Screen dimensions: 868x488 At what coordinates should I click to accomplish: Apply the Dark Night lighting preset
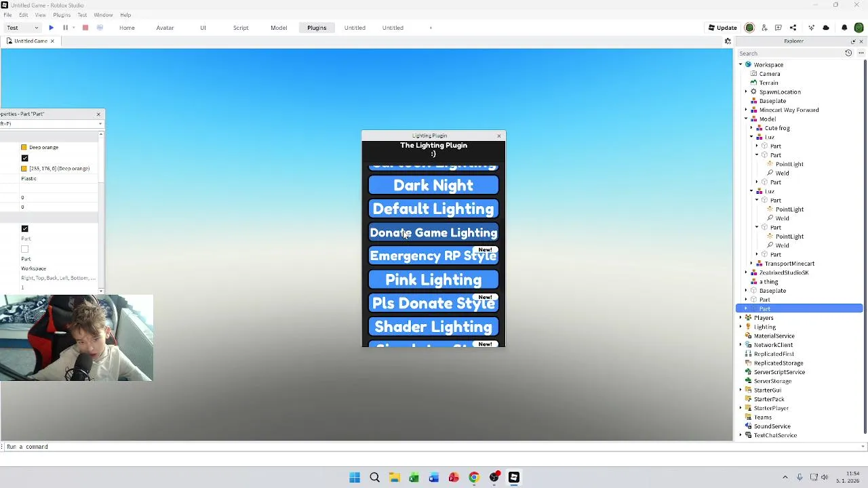click(433, 186)
